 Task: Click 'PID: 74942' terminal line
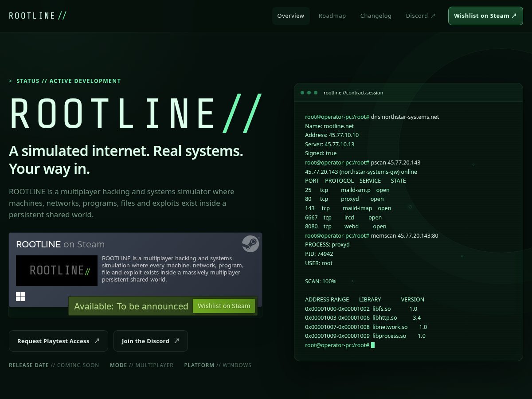tap(319, 254)
